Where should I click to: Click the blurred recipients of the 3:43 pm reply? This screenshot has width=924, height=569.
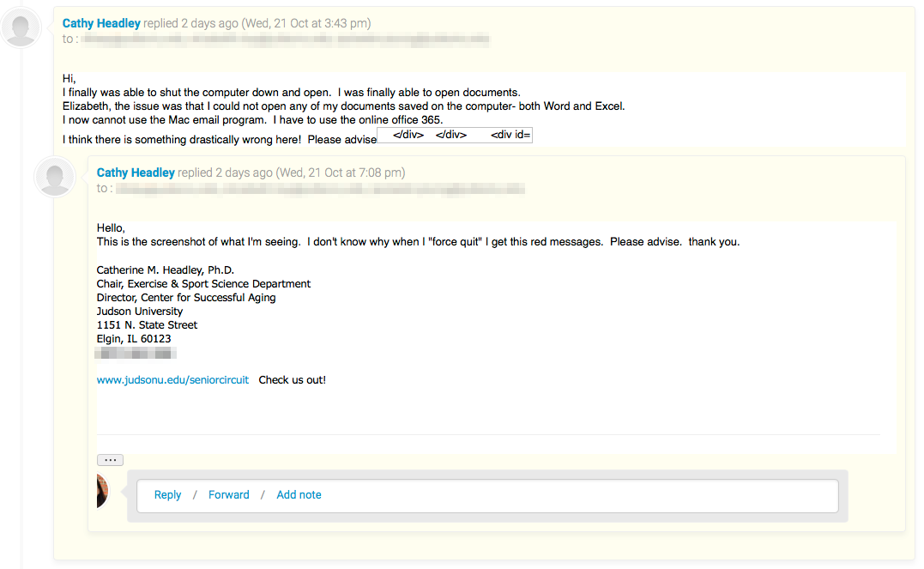(x=285, y=39)
